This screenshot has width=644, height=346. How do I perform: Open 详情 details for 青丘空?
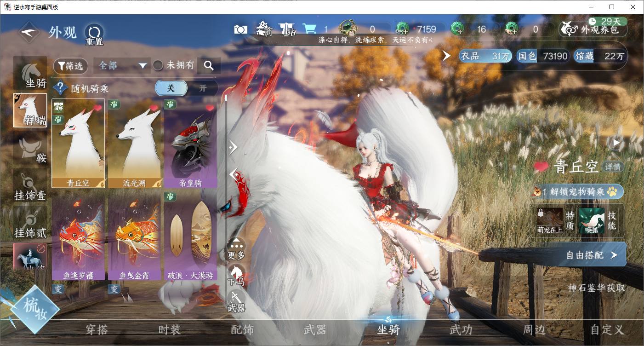613,167
